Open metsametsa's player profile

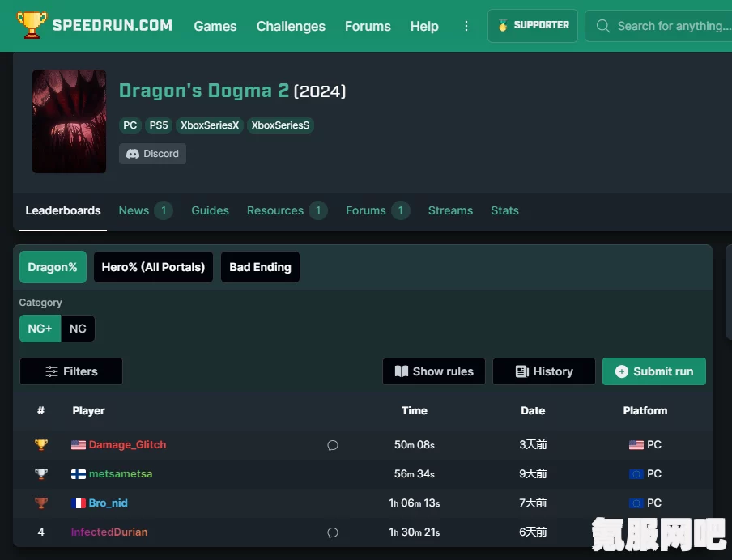tap(121, 474)
